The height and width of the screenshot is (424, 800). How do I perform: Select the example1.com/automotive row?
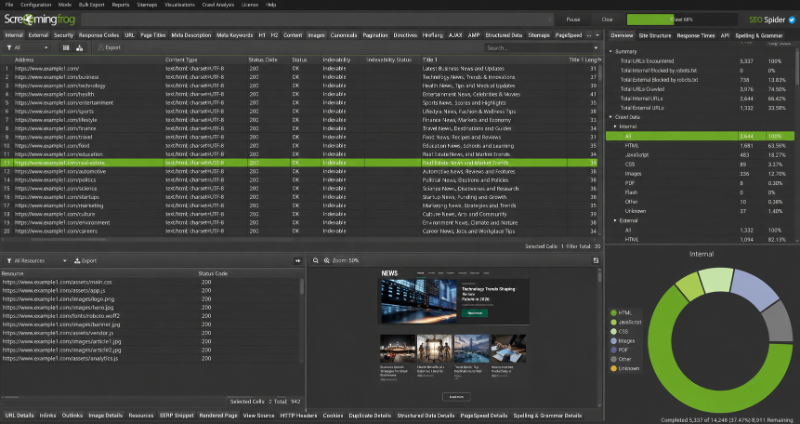301,171
